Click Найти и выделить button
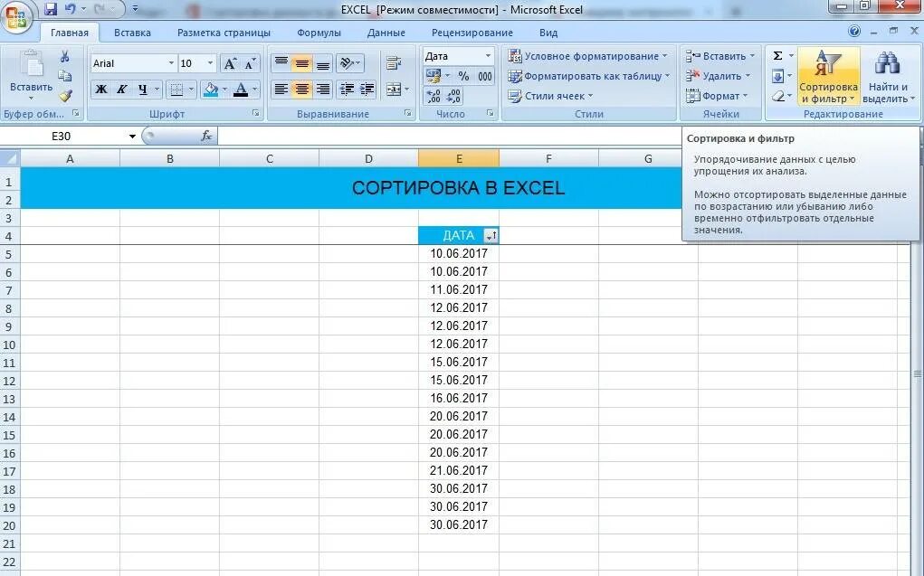The height and width of the screenshot is (576, 924). pos(888,77)
